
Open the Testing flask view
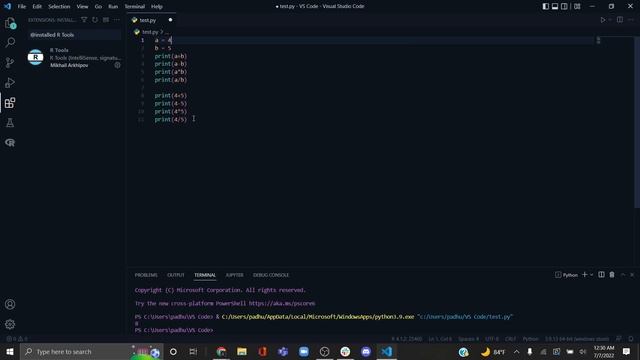(10, 122)
